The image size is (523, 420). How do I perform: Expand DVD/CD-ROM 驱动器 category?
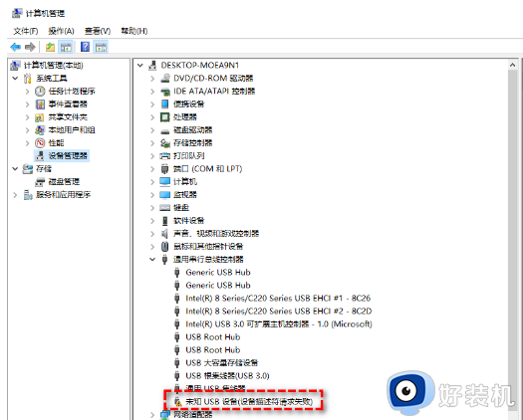coord(152,79)
